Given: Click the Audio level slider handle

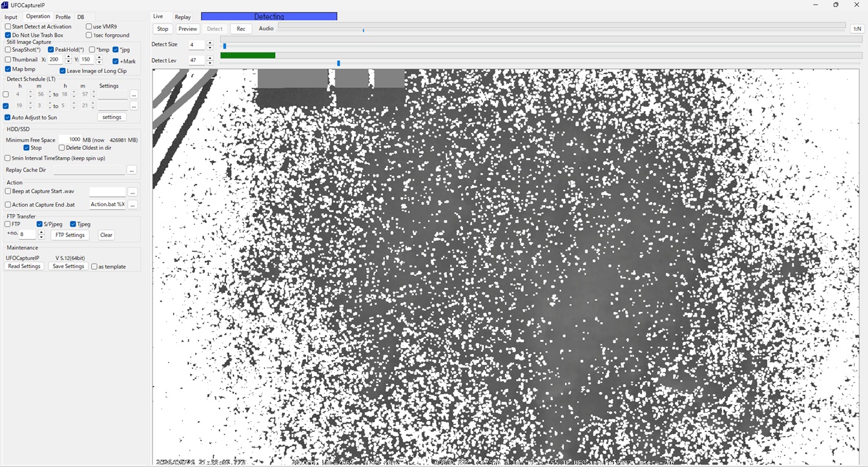Looking at the screenshot, I should click(x=364, y=30).
